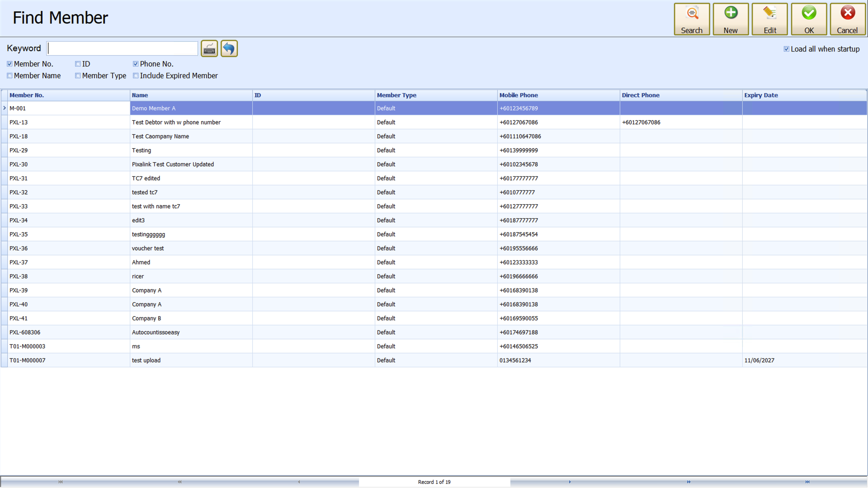Click name Autocountissoeasy
Image resolution: width=868 pixels, height=488 pixels.
coord(156,333)
